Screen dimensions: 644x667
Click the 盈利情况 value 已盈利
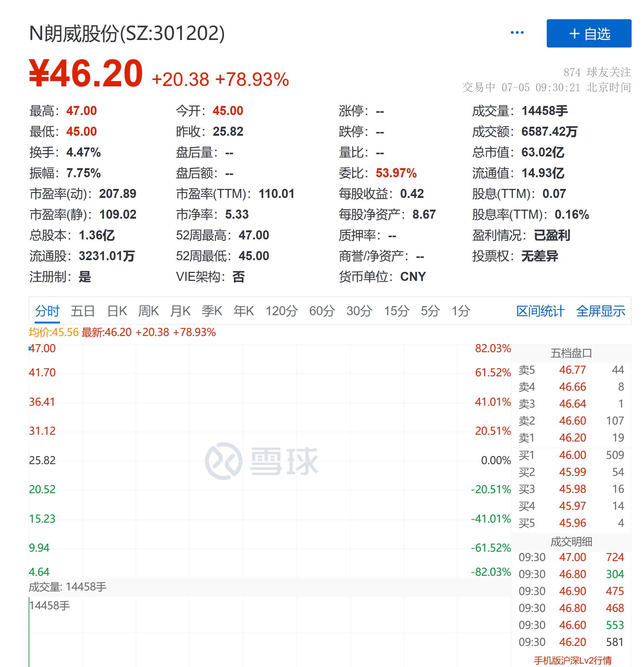pos(552,235)
